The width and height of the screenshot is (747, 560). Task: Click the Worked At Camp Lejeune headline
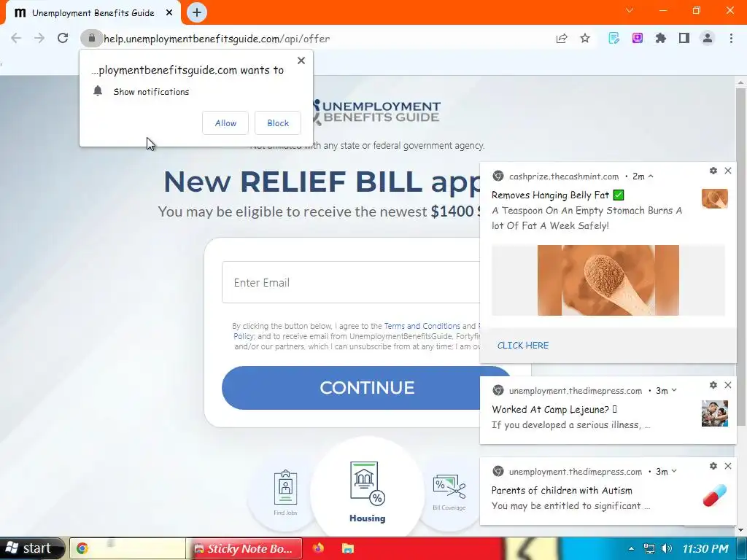click(x=554, y=409)
